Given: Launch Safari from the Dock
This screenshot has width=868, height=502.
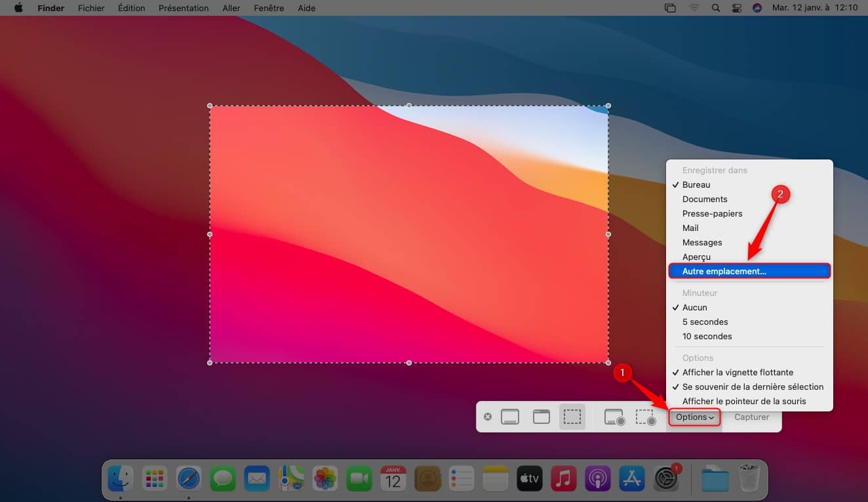Looking at the screenshot, I should 189,480.
